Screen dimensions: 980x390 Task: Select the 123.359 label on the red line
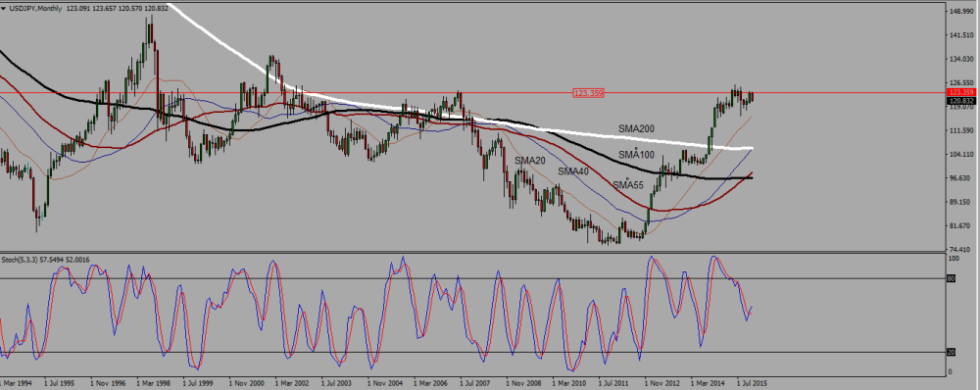[588, 93]
